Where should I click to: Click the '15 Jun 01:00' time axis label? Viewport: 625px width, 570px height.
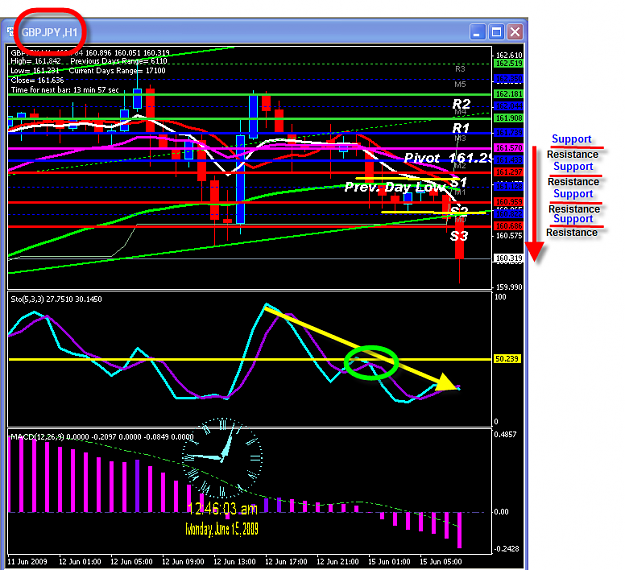point(389,562)
